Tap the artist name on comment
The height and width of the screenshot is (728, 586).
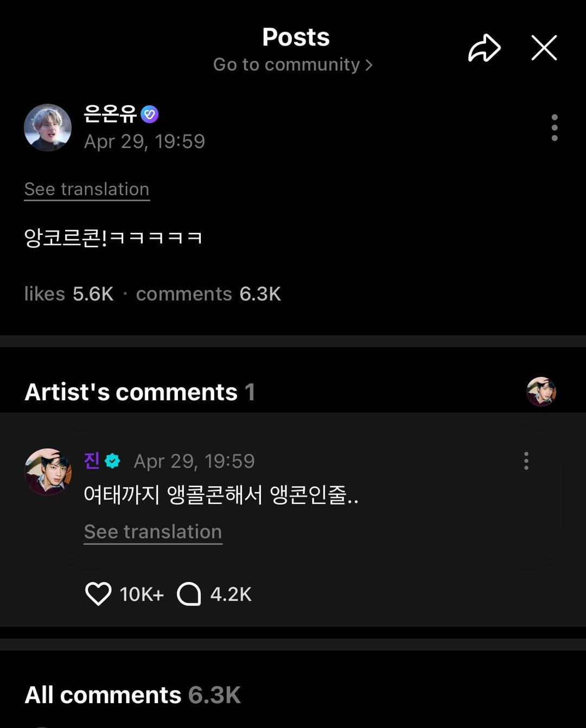(92, 461)
